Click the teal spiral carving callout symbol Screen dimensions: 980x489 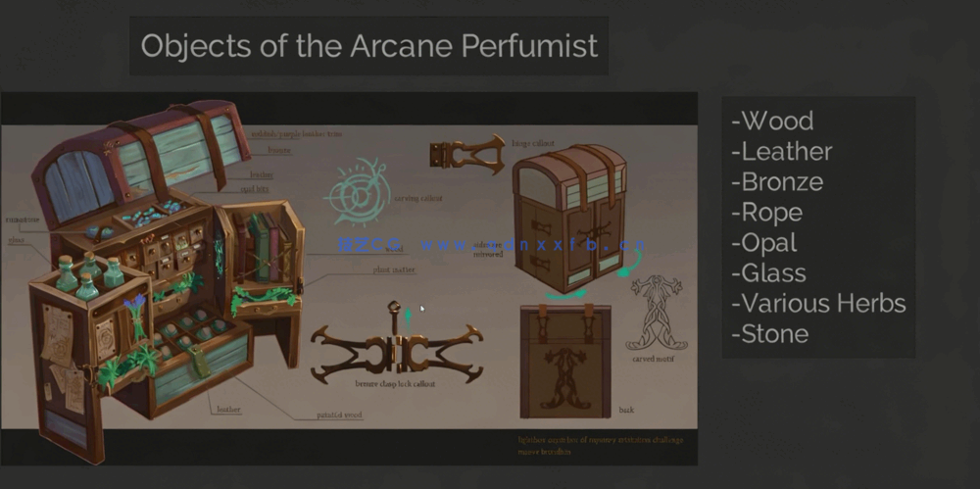pyautogui.click(x=358, y=190)
